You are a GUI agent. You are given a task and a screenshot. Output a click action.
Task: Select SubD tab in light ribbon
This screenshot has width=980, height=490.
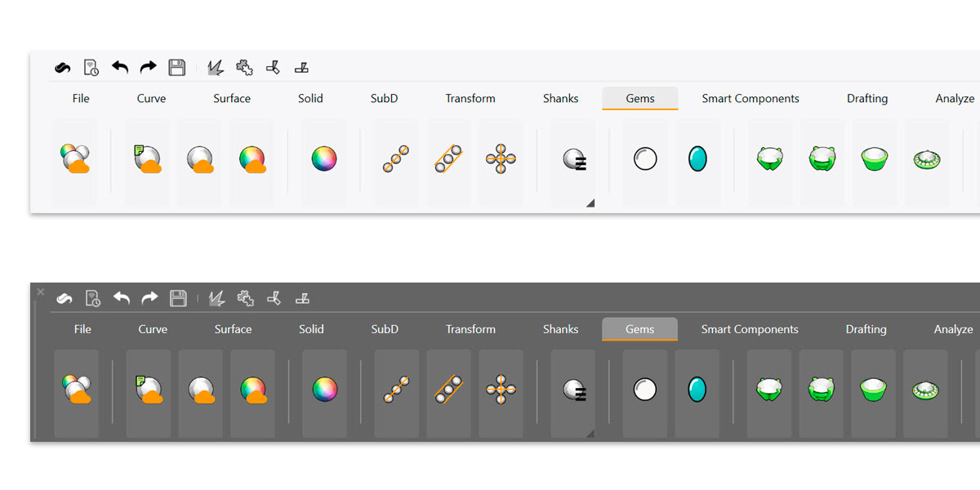click(x=384, y=98)
